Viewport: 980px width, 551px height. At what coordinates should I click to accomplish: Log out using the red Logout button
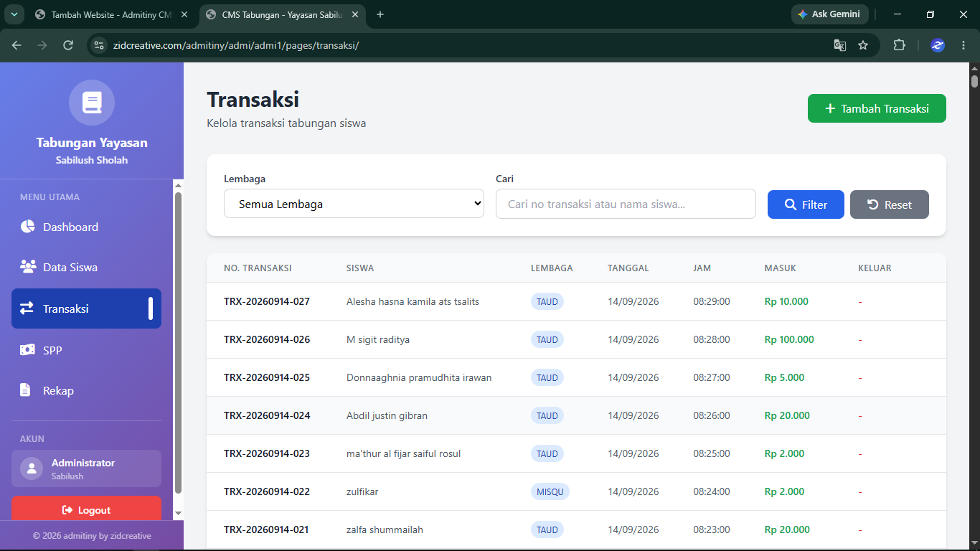pyautogui.click(x=86, y=508)
